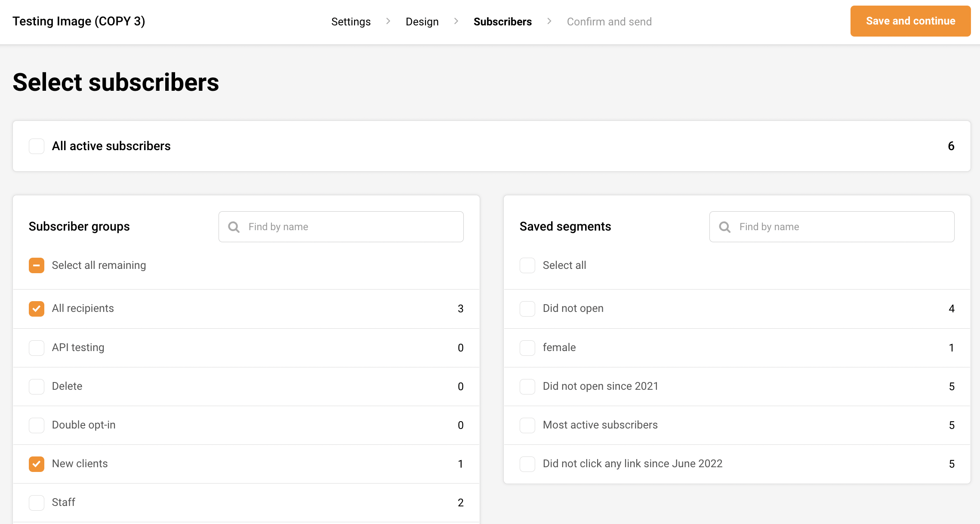Open Confirm and send step
The image size is (980, 524).
[609, 22]
